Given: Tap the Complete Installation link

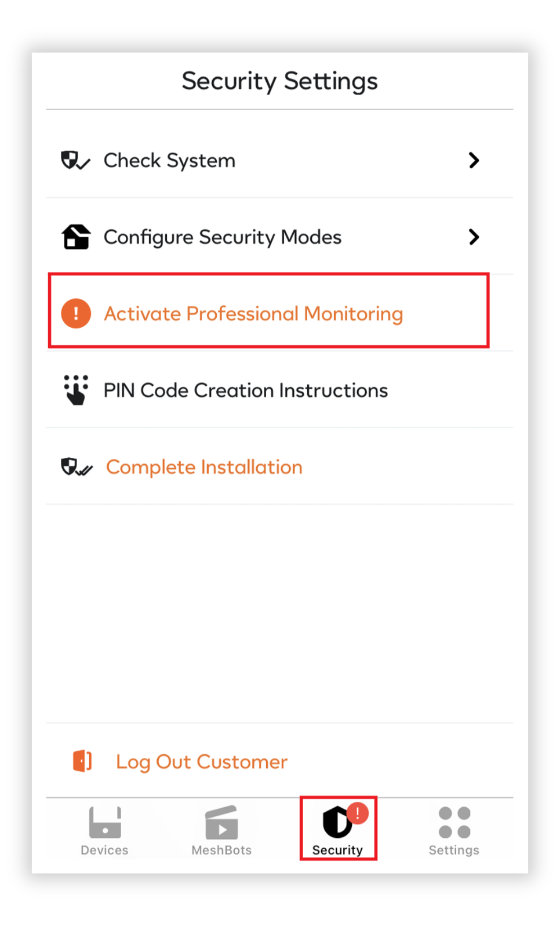Looking at the screenshot, I should pyautogui.click(x=204, y=467).
